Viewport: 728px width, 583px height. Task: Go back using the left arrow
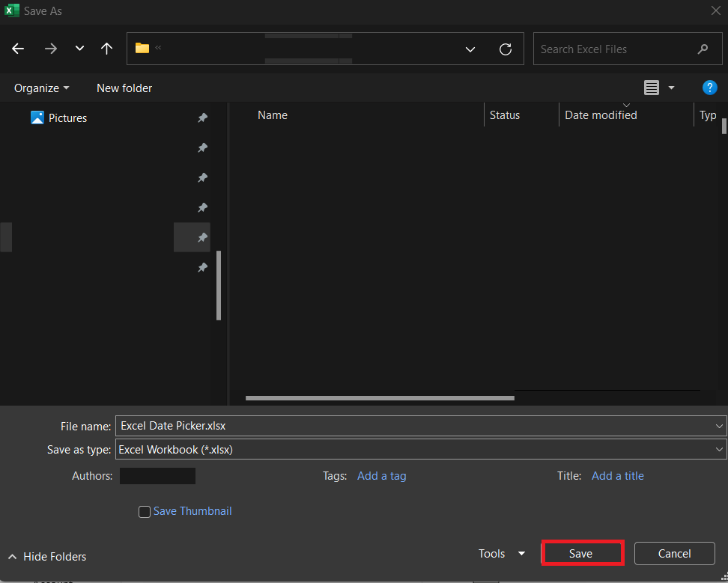click(x=18, y=48)
